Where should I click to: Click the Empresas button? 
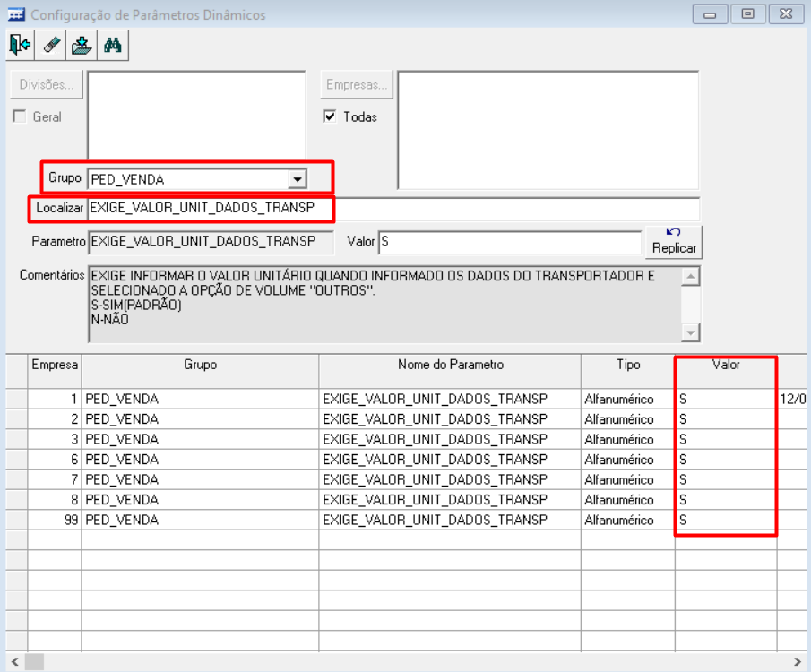pyautogui.click(x=357, y=85)
